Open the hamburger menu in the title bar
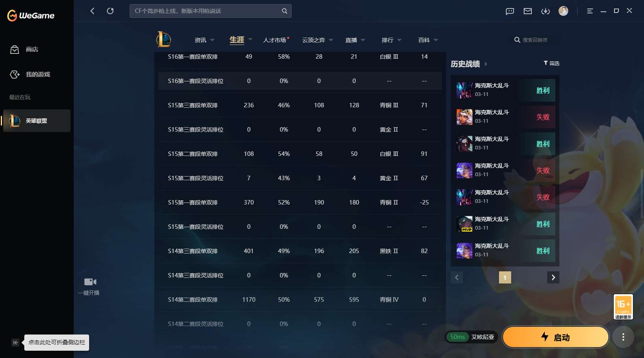Screen dimensions: 644x358 pyautogui.click(x=590, y=11)
